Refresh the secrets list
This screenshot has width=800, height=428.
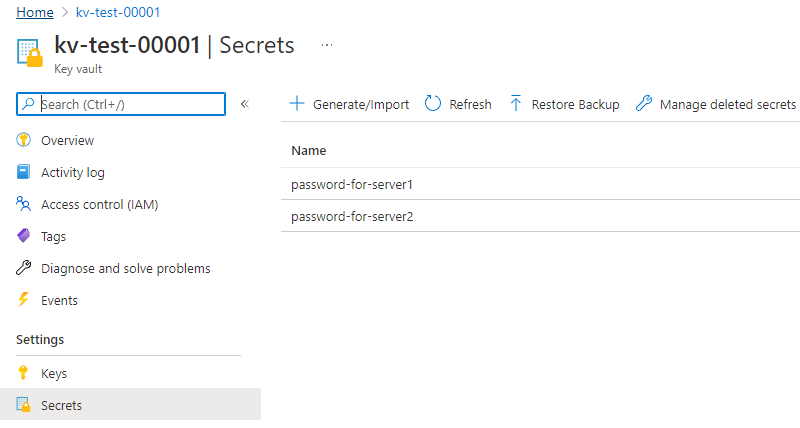coord(458,104)
